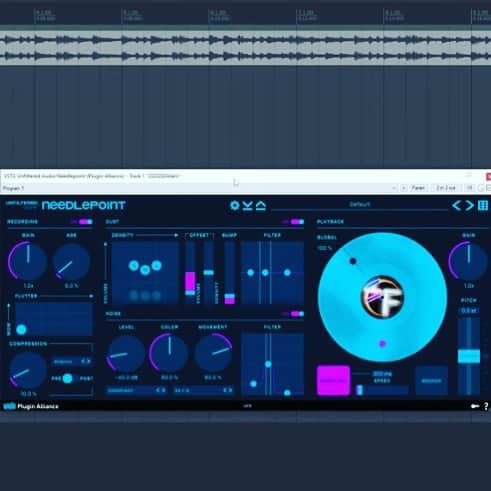Screen dimensions: 491x491
Task: Go to next preset arrow
Action: [x=469, y=205]
